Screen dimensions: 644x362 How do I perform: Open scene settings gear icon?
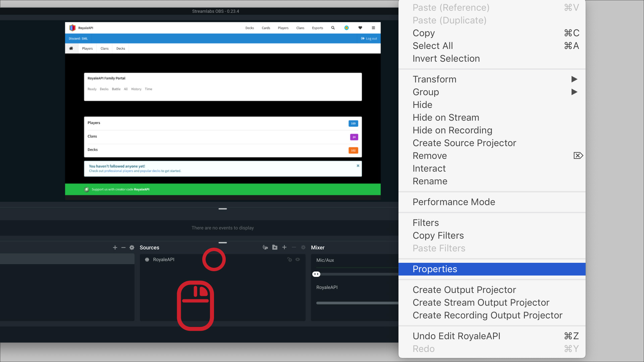(x=132, y=247)
